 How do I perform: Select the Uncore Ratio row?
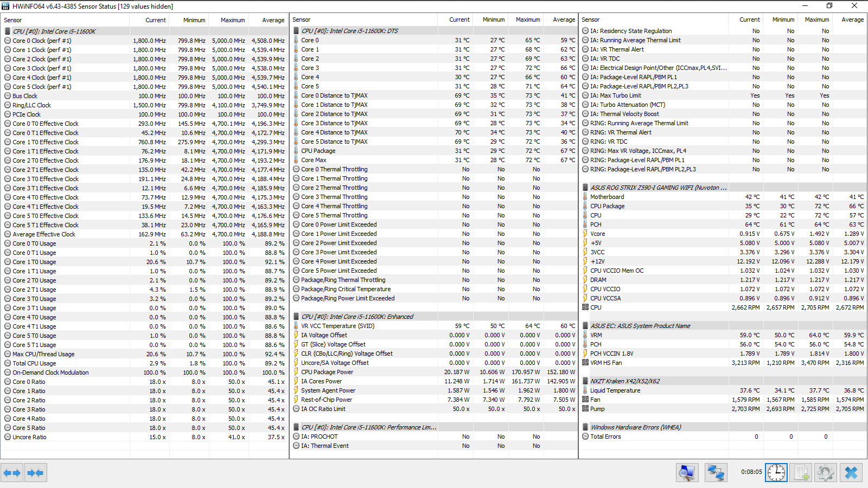click(144, 437)
